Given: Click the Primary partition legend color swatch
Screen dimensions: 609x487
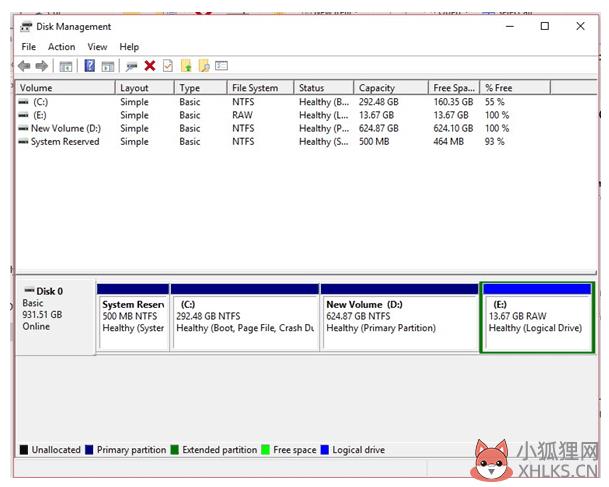Looking at the screenshot, I should (91, 450).
